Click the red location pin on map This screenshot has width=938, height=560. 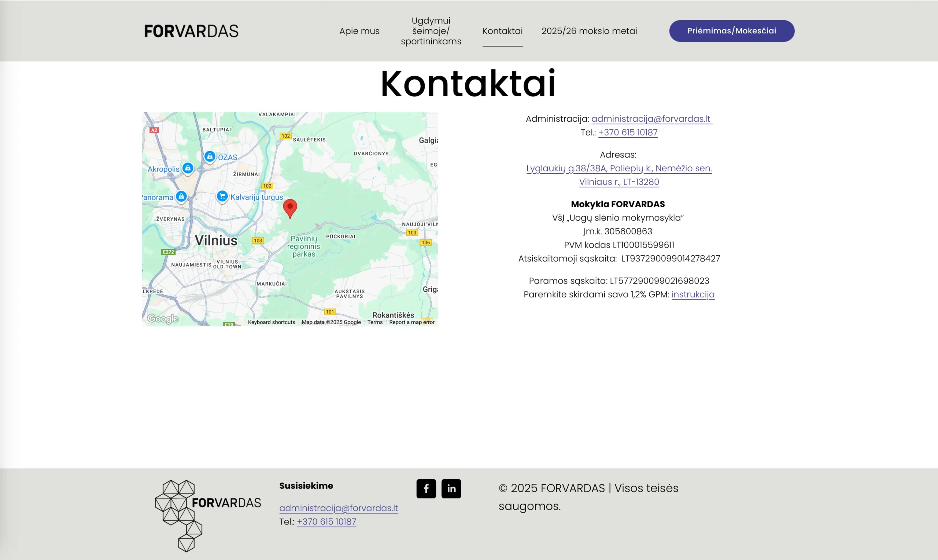tap(290, 208)
